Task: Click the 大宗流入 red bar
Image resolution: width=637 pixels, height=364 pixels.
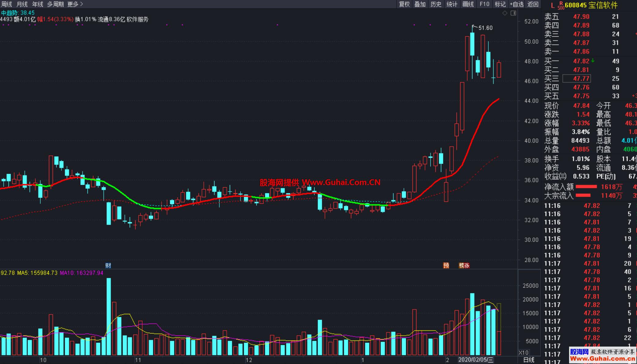Action: (x=583, y=195)
